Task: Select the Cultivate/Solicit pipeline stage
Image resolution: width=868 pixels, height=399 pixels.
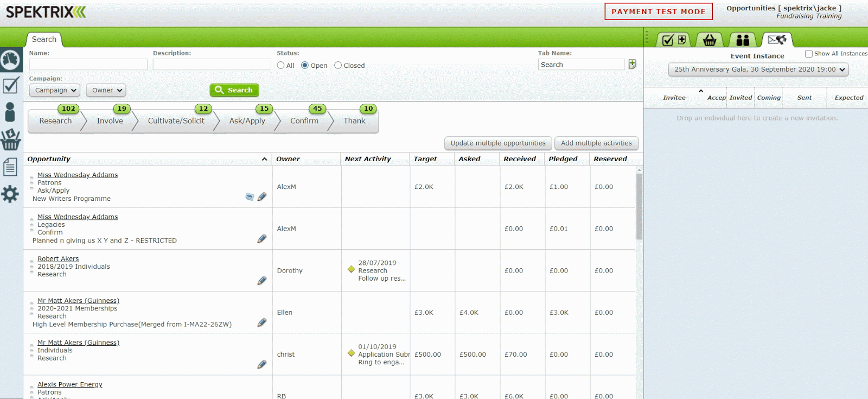Action: 176,121
